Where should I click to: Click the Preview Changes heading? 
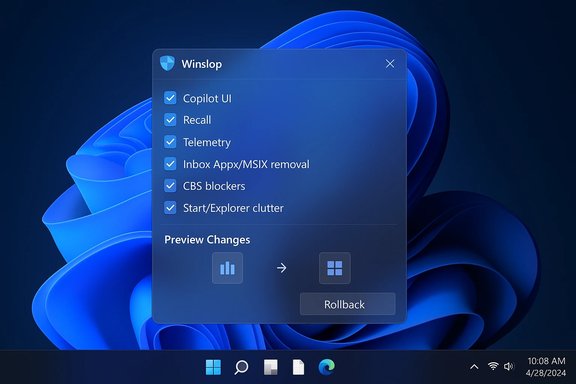pyautogui.click(x=207, y=240)
